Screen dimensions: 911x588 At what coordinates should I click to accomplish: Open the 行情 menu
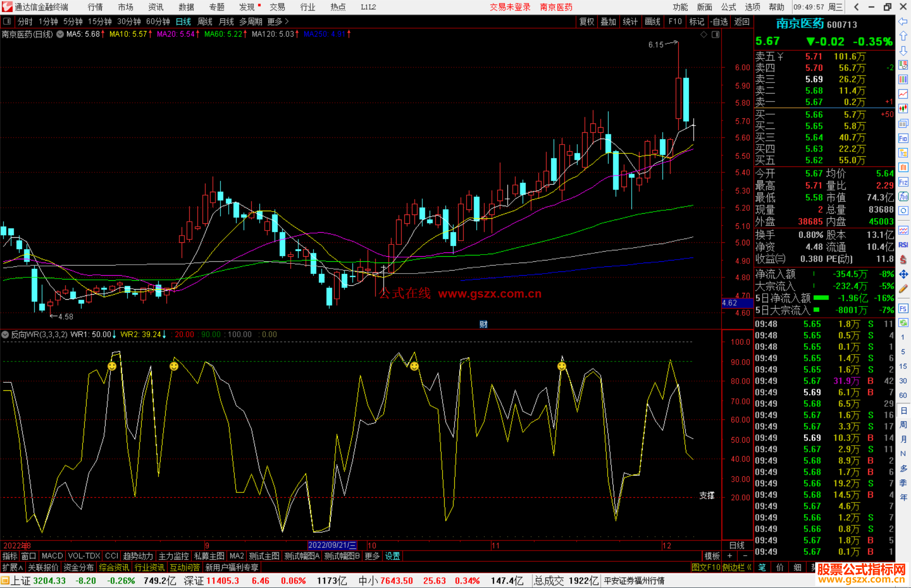click(x=95, y=7)
